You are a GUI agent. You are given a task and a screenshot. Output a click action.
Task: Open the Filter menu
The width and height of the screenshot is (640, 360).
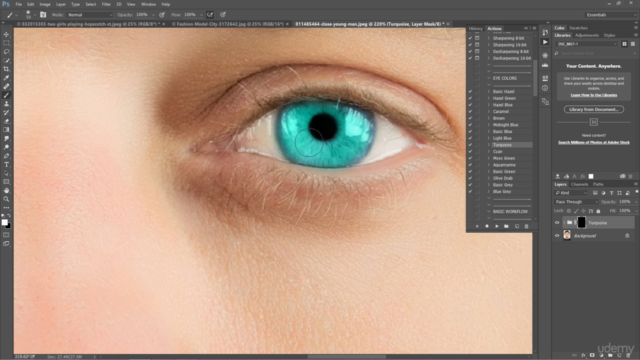106,4
